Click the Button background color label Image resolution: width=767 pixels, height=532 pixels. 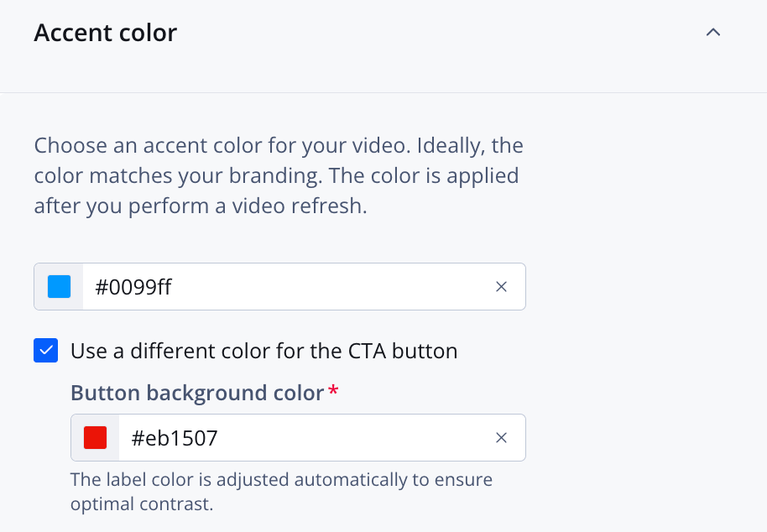click(x=196, y=393)
